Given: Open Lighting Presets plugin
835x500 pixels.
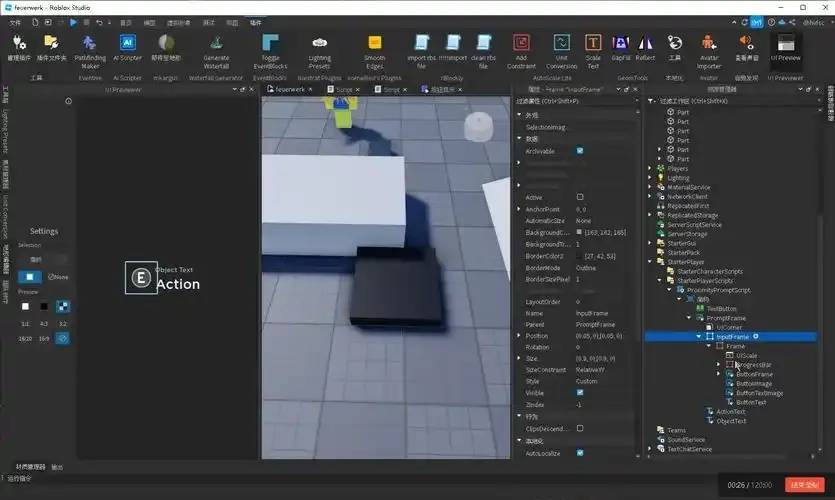Looking at the screenshot, I should [x=320, y=51].
